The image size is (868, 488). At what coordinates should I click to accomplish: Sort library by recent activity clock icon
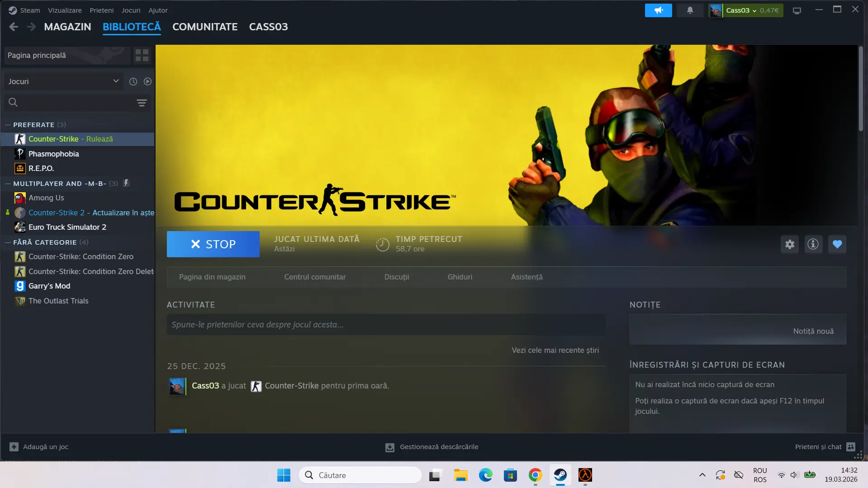[133, 81]
